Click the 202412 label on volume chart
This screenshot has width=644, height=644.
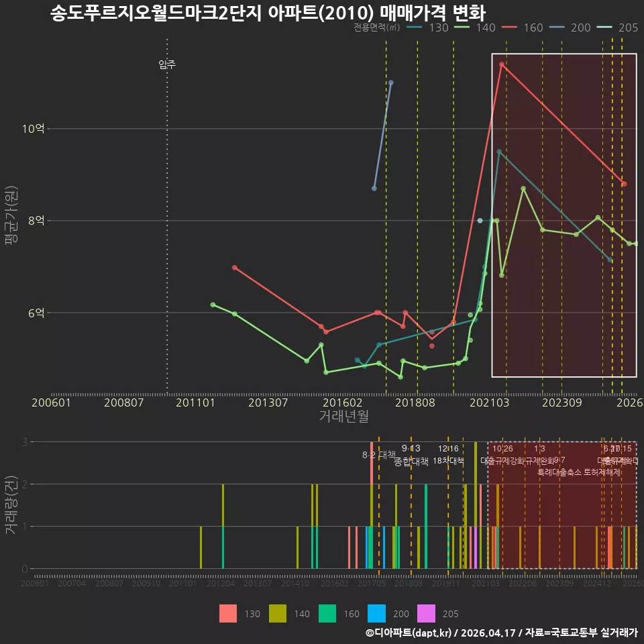point(597,583)
